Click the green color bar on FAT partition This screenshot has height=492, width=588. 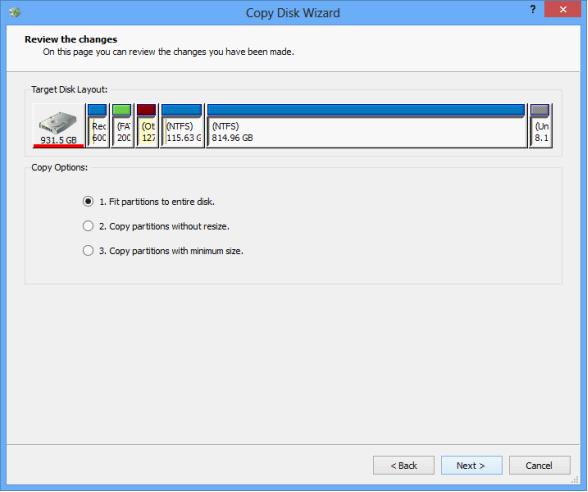point(122,110)
